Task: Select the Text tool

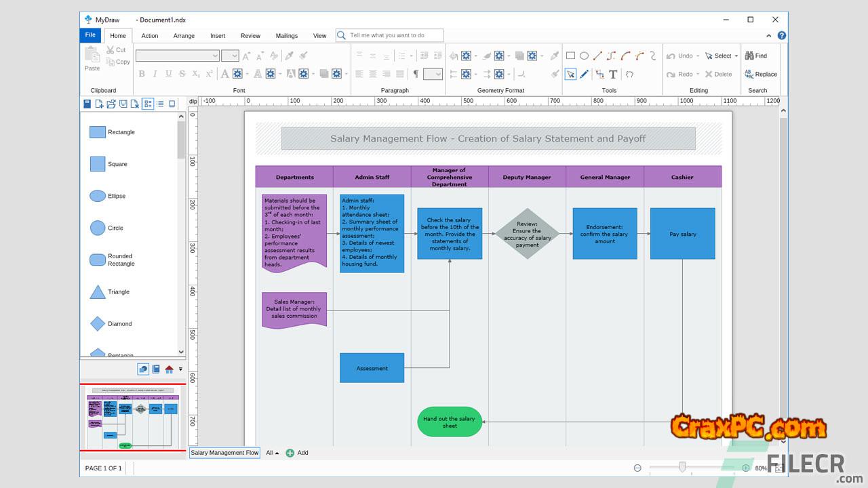Action: (613, 74)
